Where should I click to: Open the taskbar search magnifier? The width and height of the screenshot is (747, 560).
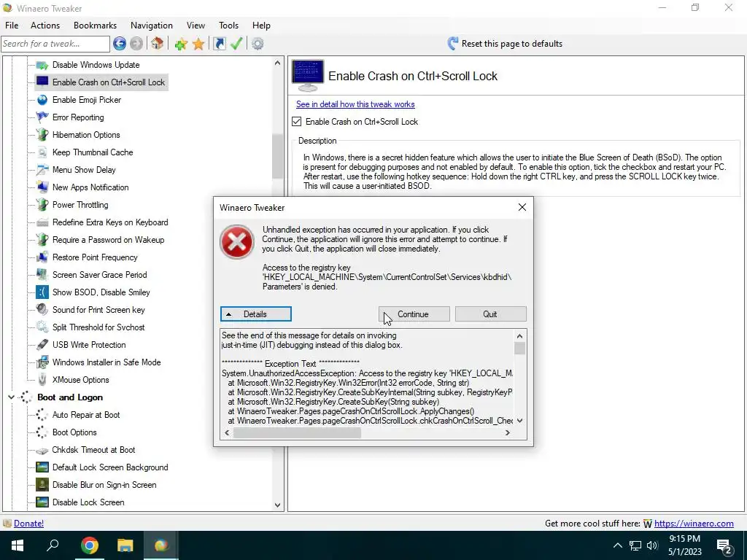pyautogui.click(x=53, y=545)
